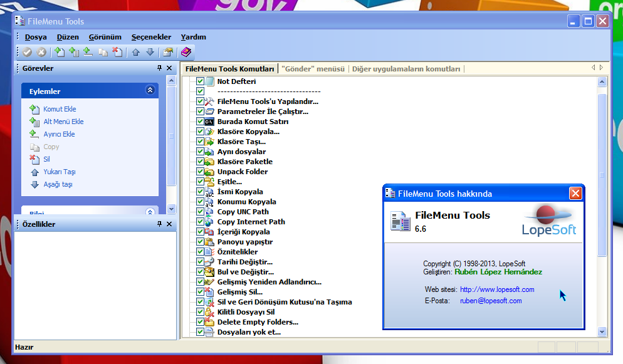Click the Cancel changes toolbar icon
The width and height of the screenshot is (623, 364).
41,52
